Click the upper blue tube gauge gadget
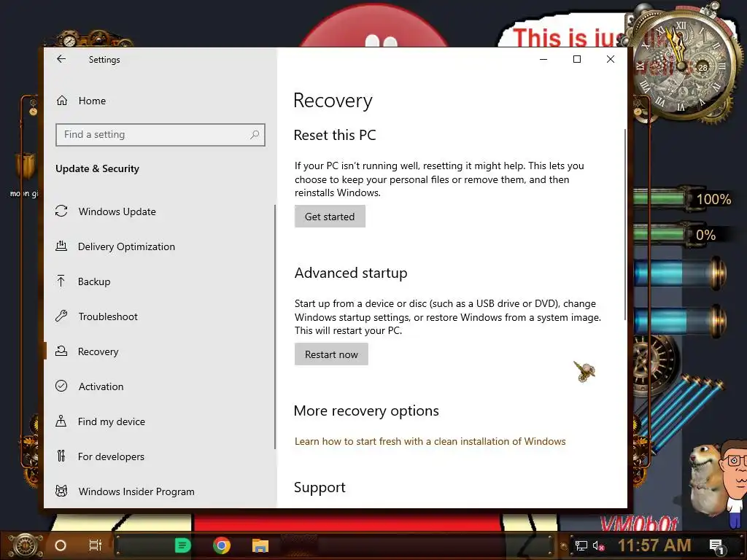Screen dimensions: 747x560 coord(680,274)
